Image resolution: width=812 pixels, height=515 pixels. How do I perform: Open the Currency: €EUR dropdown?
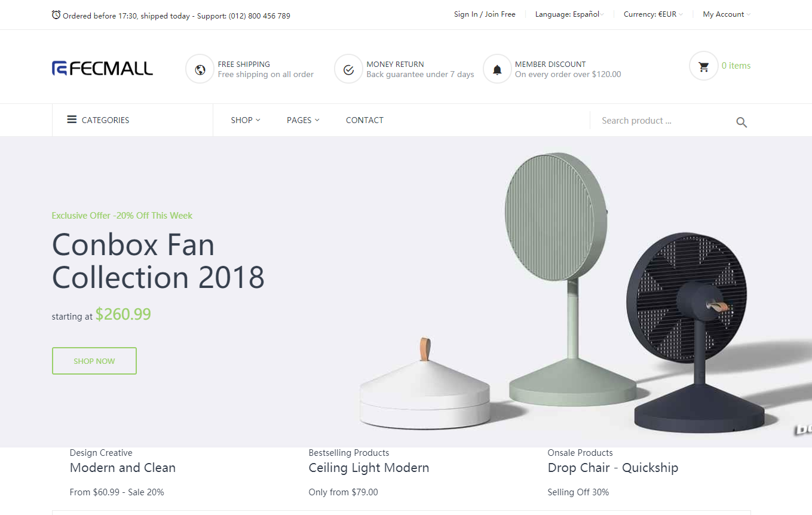653,14
